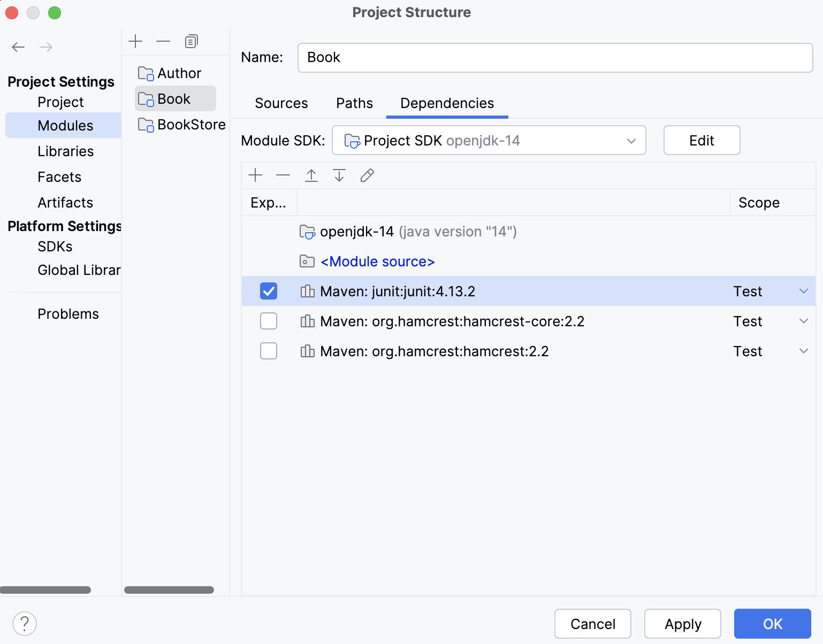Click the Edit button next to Module SDK
This screenshot has height=644, width=823.
click(x=702, y=140)
